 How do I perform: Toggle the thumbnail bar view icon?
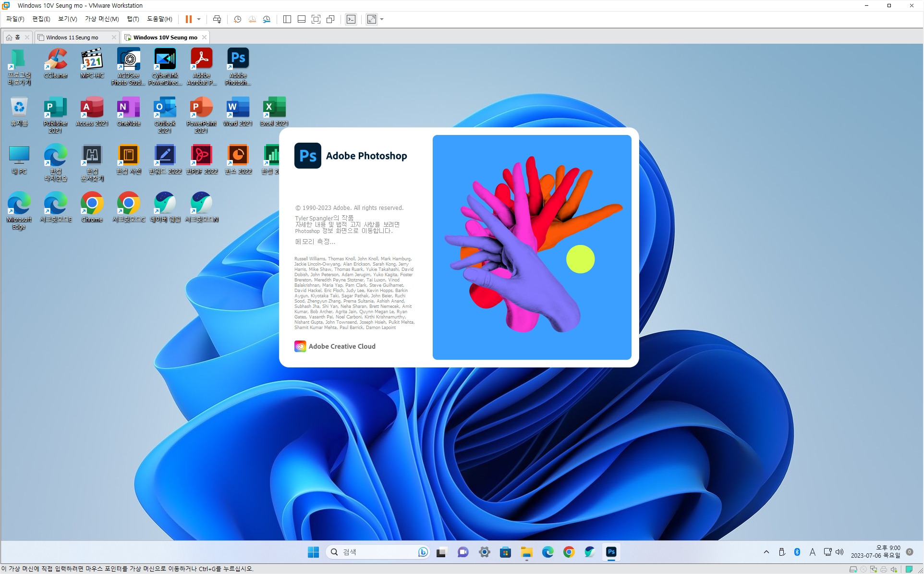point(302,19)
